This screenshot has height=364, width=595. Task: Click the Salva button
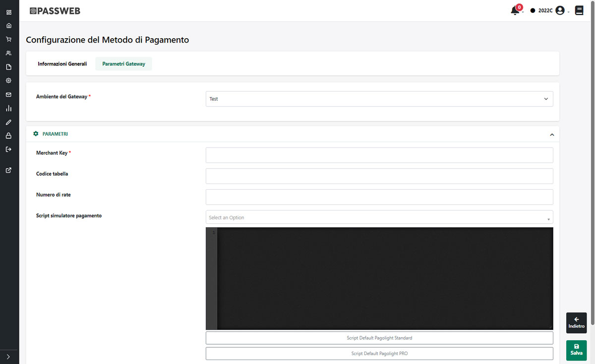[x=576, y=350]
